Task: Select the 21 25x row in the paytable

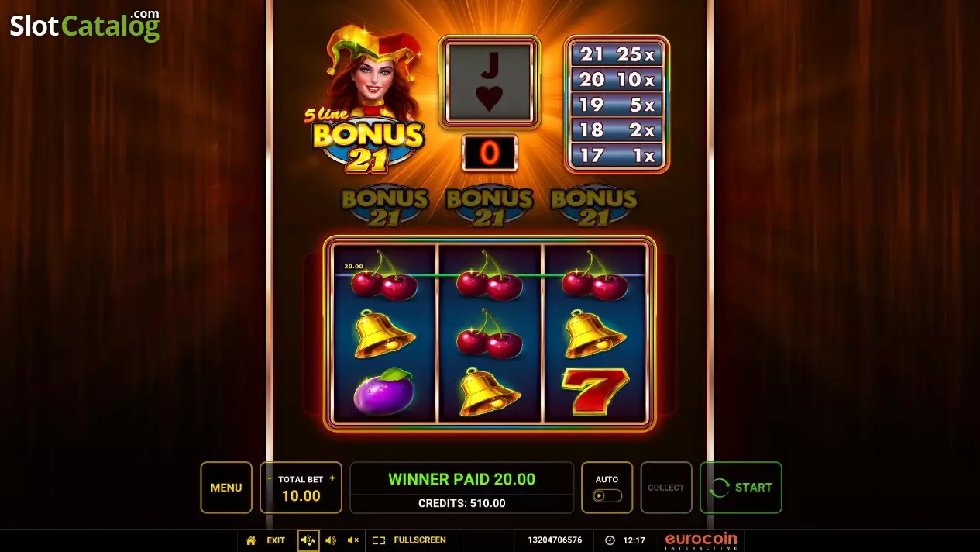Action: pyautogui.click(x=617, y=54)
